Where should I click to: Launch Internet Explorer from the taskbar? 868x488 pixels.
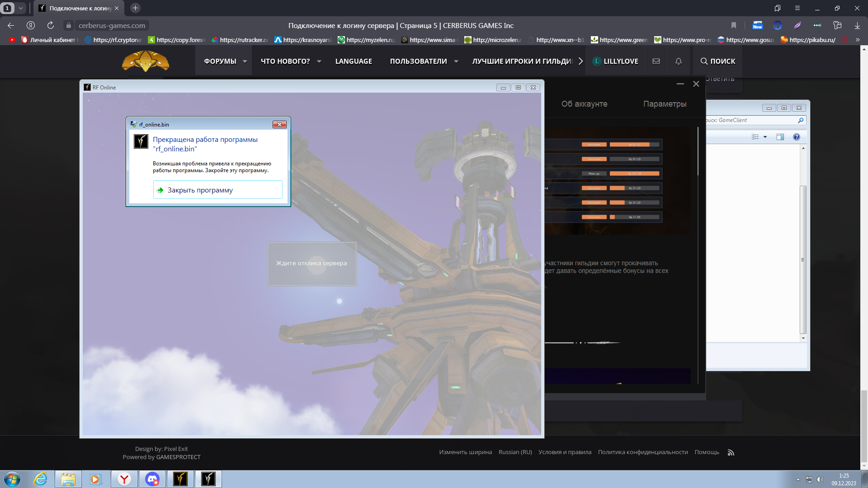coord(41,479)
